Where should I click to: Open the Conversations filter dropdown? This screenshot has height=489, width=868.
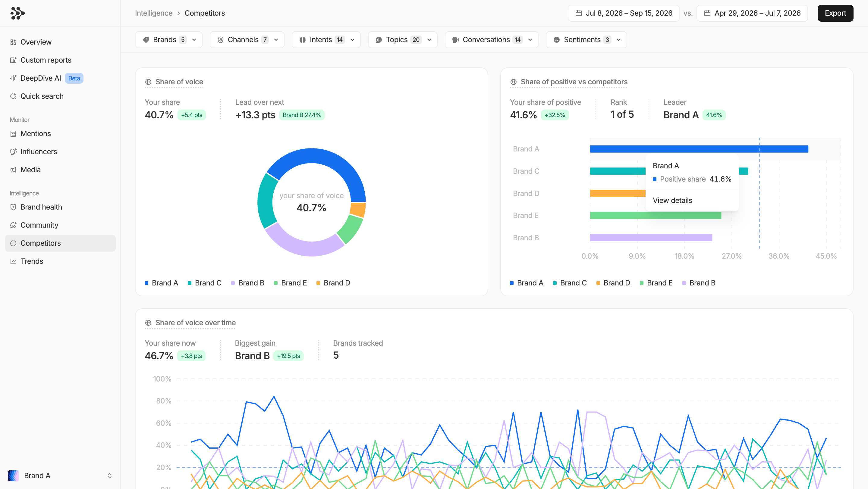492,40
